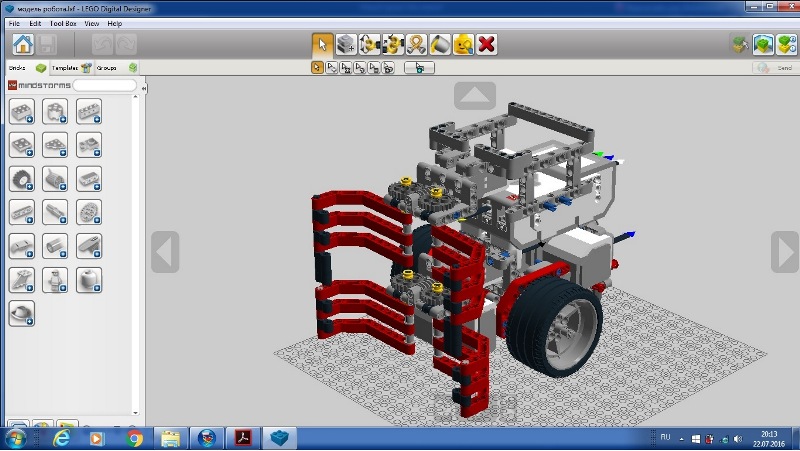This screenshot has width=800, height=451.
Task: Choose connected-bricks selection sub-tool
Action: (346, 68)
